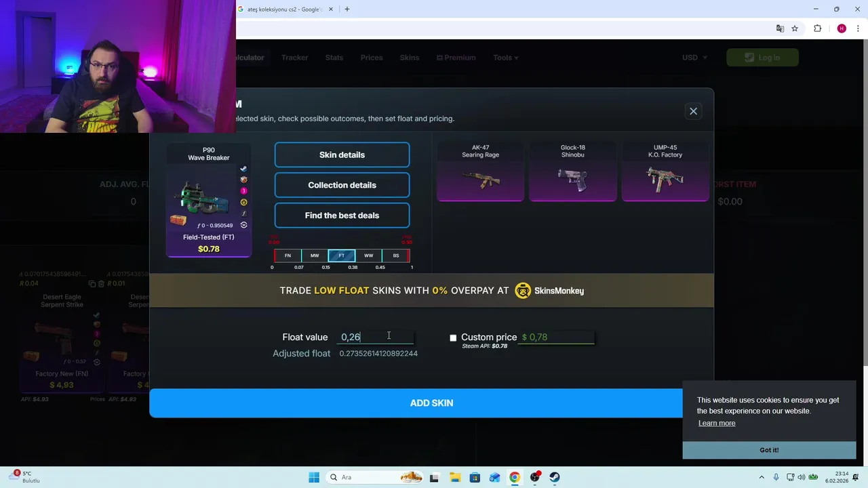This screenshot has height=488, width=868.
Task: Click Learn more in cookie notice
Action: 717,423
